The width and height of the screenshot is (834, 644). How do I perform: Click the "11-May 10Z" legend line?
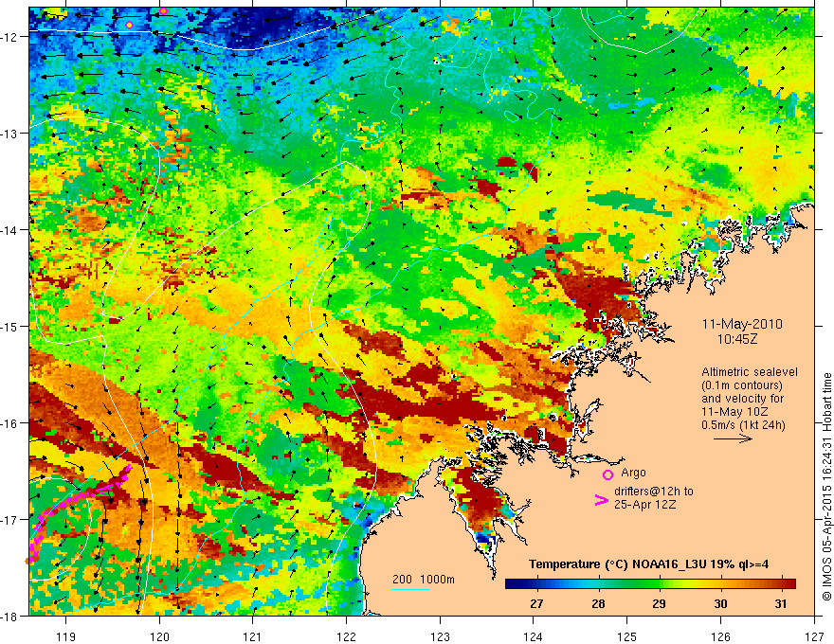[735, 412]
